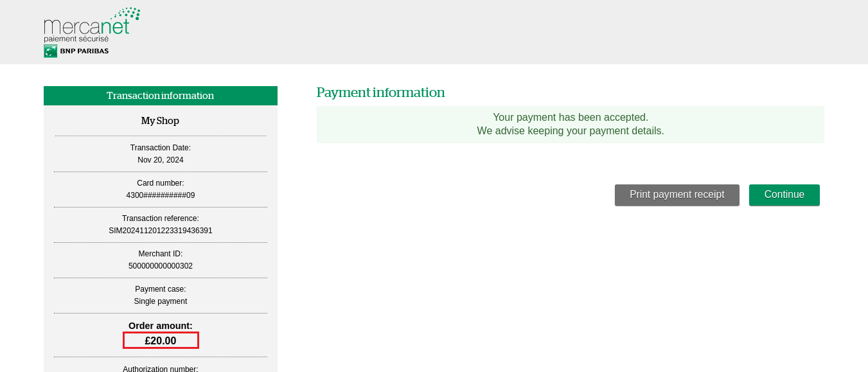Image resolution: width=868 pixels, height=372 pixels.
Task: Select the My Shop merchant name
Action: pos(160,121)
